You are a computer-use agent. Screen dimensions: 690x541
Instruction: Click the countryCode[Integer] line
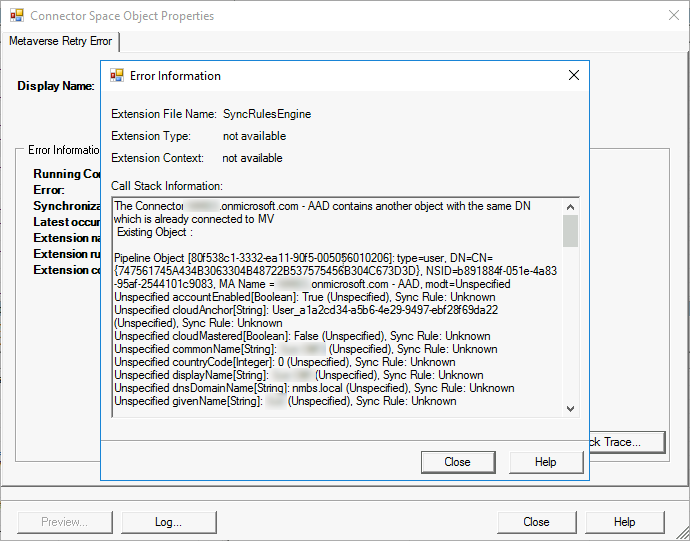click(285, 362)
